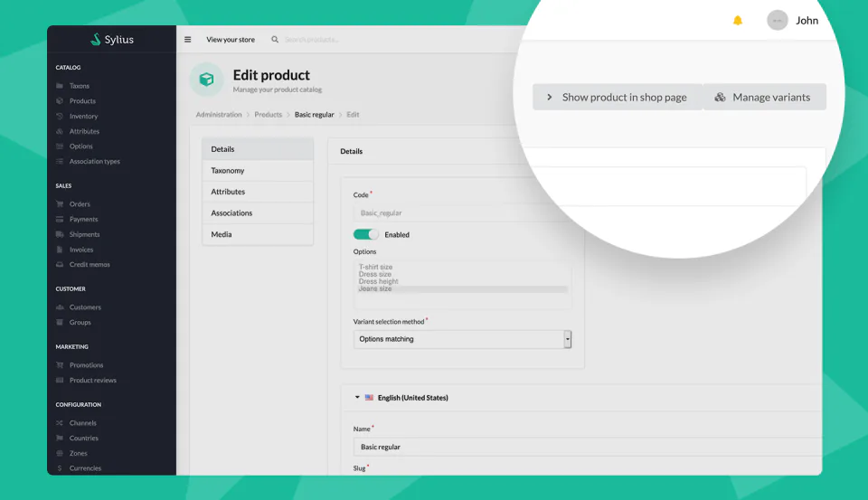868x500 pixels.
Task: Click the notification bell icon
Action: coord(738,21)
